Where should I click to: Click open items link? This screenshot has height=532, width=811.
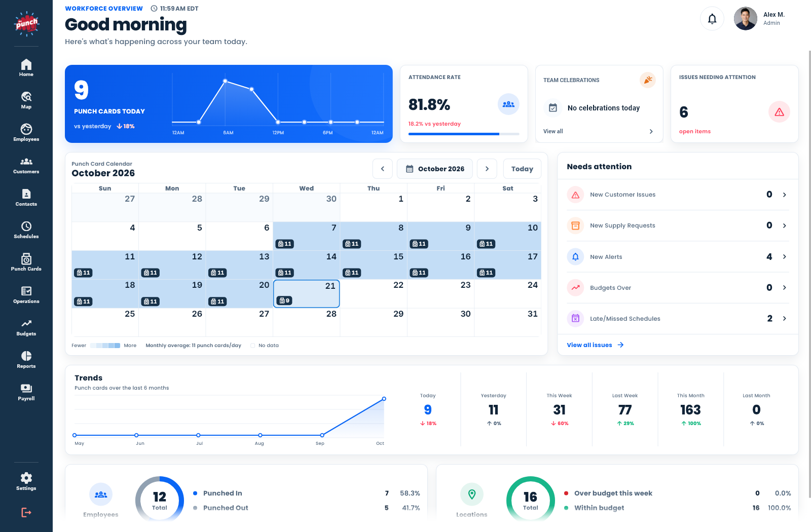pos(694,131)
